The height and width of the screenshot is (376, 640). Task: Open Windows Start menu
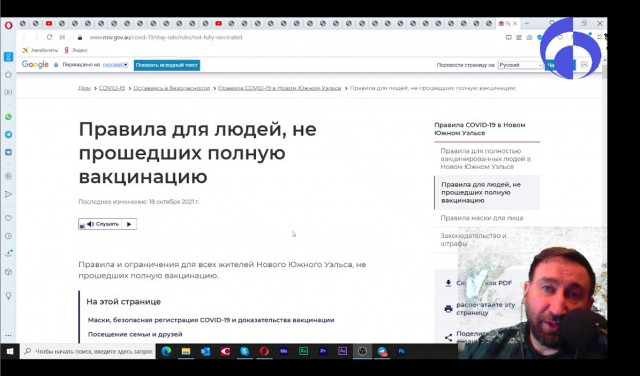pyautogui.click(x=10, y=351)
